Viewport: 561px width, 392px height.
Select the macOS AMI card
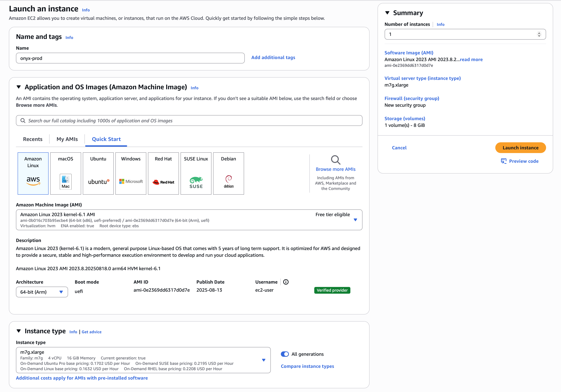65,173
